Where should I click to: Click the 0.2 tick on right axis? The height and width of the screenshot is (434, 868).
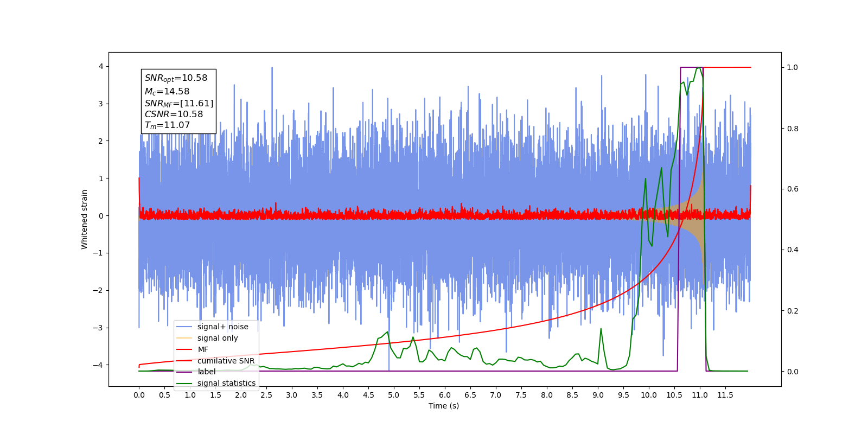[793, 311]
